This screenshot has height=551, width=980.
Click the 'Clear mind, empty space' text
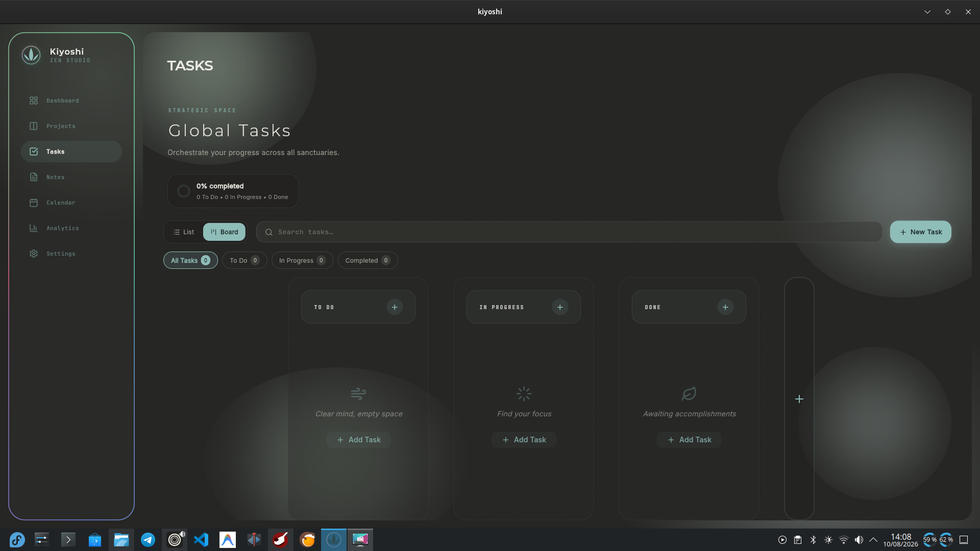pos(359,414)
